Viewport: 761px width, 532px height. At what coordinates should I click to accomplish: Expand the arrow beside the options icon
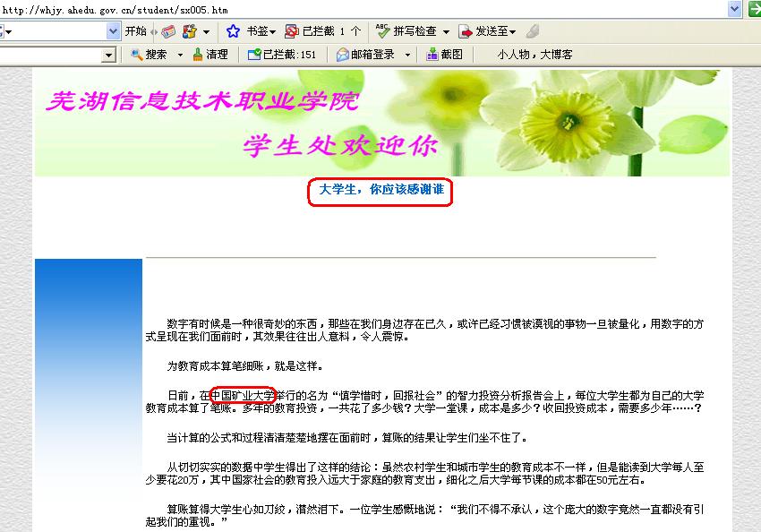click(206, 32)
